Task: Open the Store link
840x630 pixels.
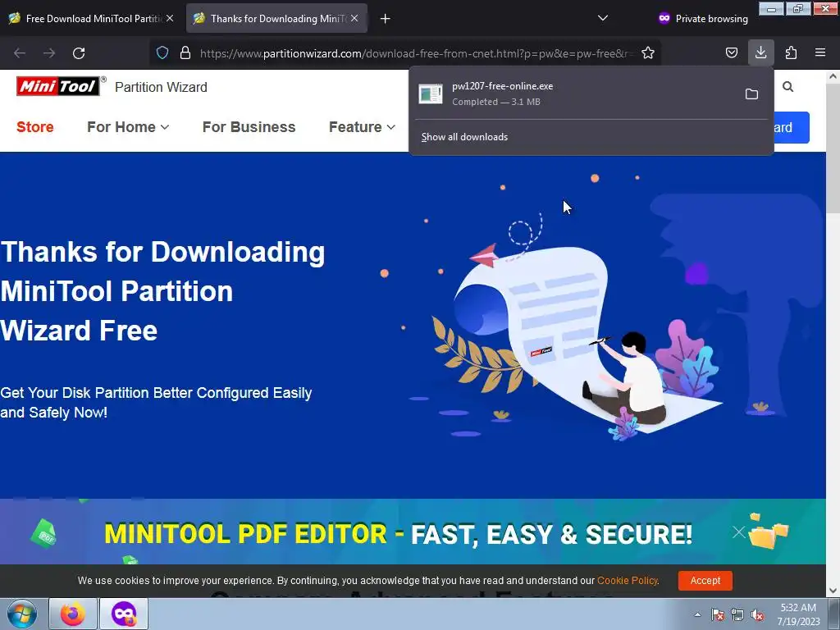Action: 34,127
